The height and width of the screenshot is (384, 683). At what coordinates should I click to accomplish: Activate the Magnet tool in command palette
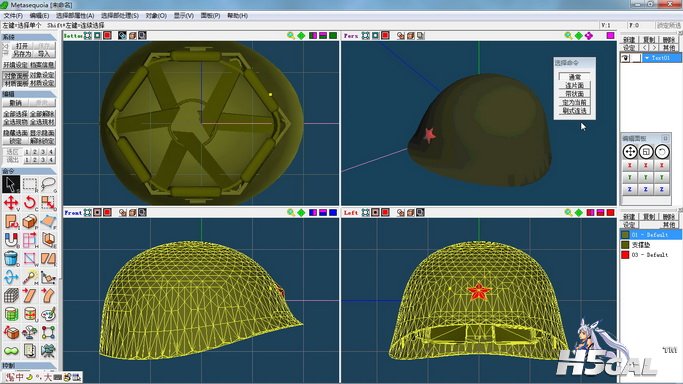(11, 240)
